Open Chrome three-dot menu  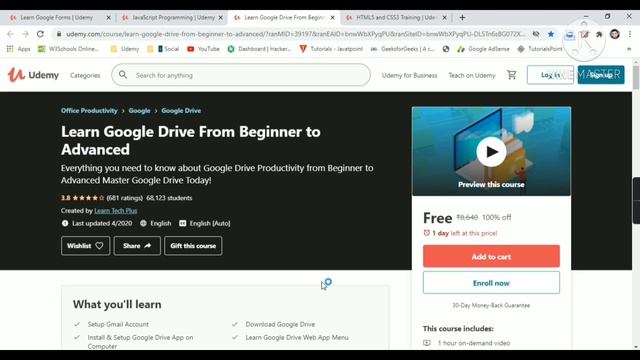point(629,34)
